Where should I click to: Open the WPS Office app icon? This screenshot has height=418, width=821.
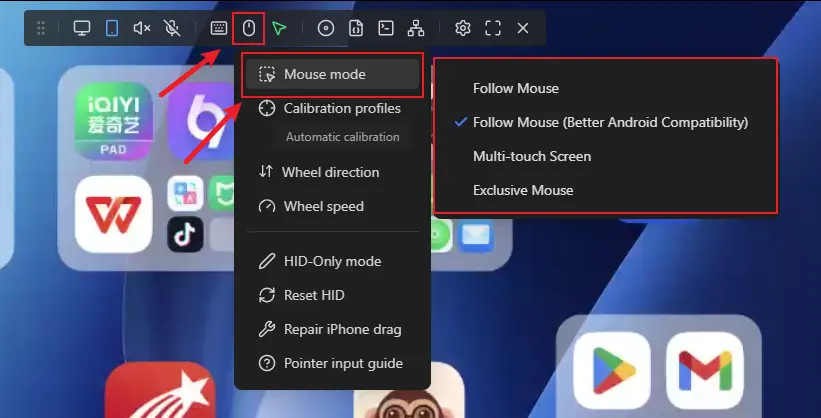pyautogui.click(x=114, y=214)
